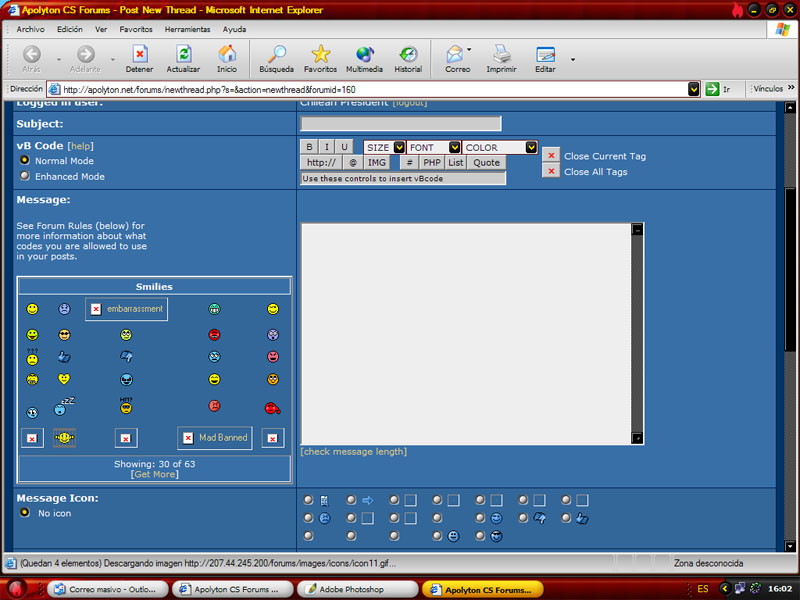Viewport: 800px width, 600px height.
Task: Open Favoritos star icon in toolbar
Action: point(320,54)
